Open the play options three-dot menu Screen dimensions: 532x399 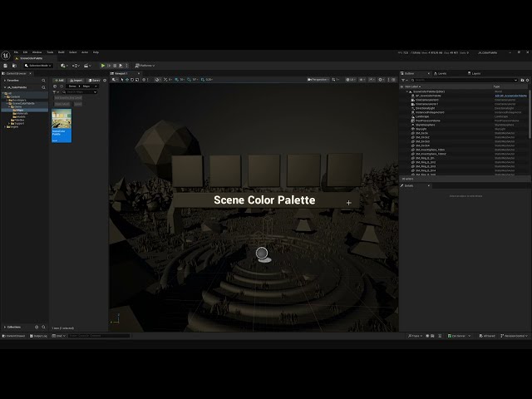tap(127, 66)
